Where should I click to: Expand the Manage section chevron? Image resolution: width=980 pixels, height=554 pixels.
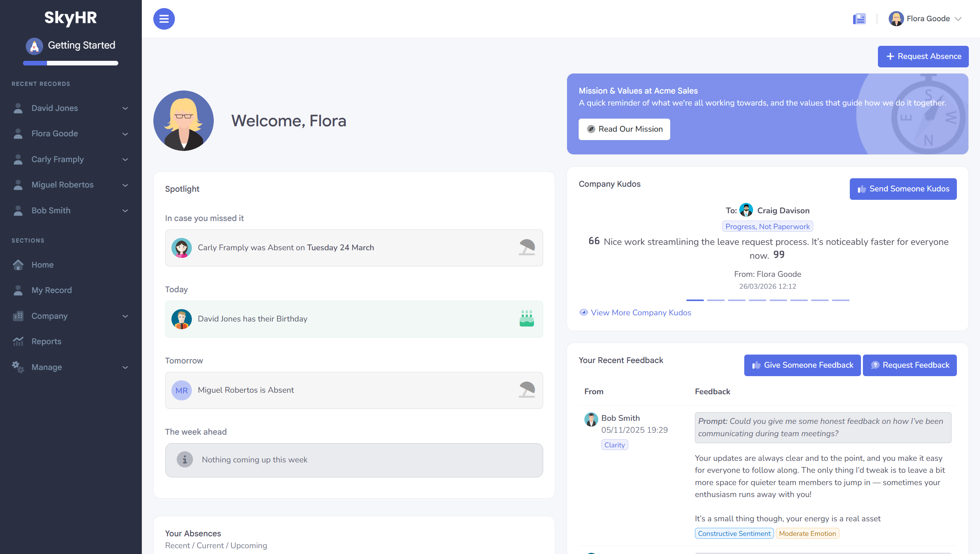point(125,367)
